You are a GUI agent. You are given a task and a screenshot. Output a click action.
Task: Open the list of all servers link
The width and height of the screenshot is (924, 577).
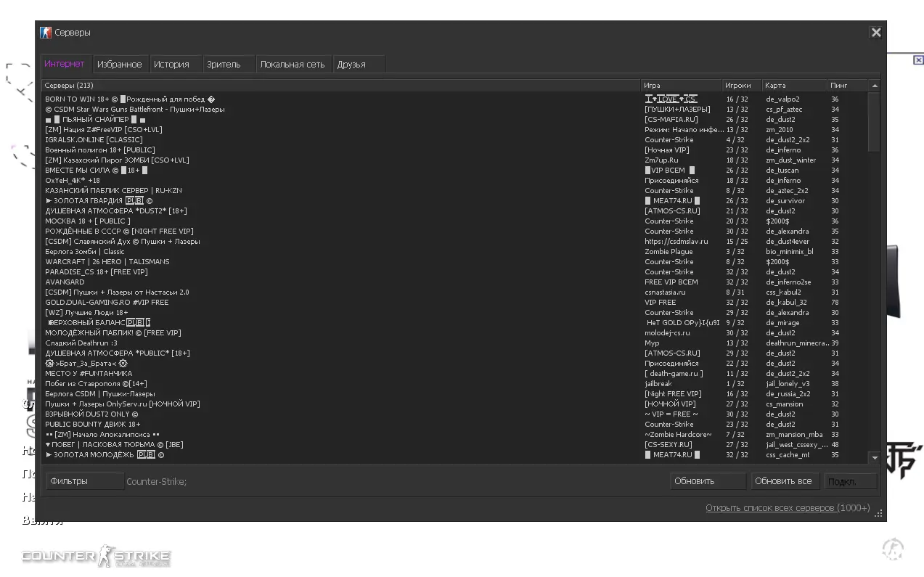tap(788, 508)
